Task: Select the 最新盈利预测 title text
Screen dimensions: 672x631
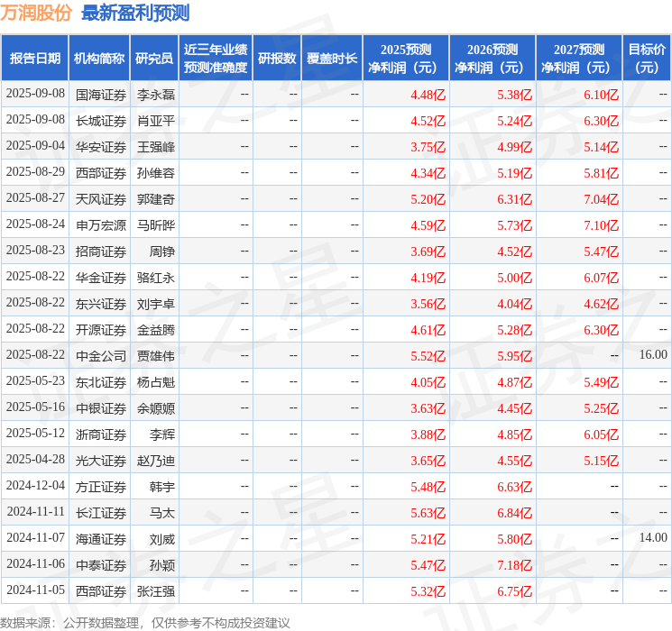Action: pyautogui.click(x=135, y=13)
